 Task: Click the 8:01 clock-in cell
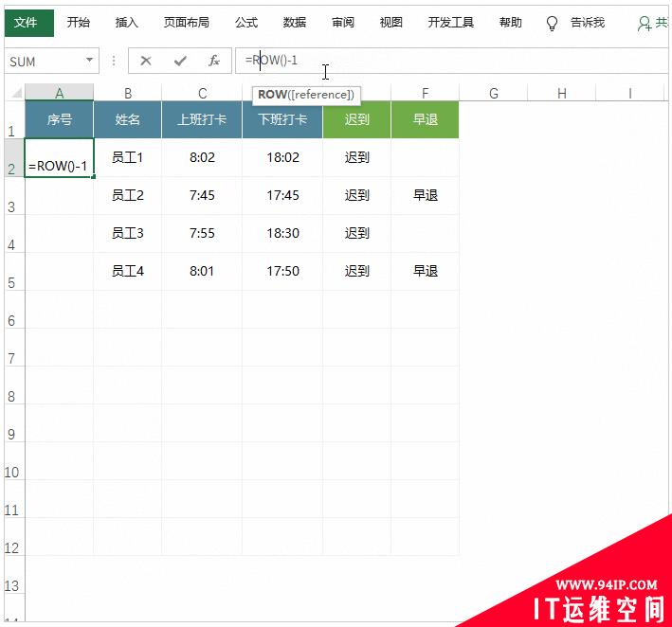point(202,272)
